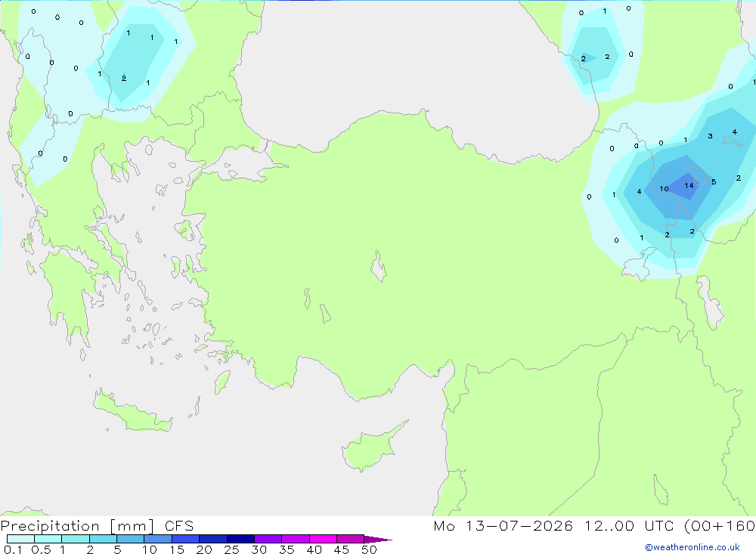
Task: Click the 0.5–1 mm legend swatch
Action: pyautogui.click(x=48, y=539)
